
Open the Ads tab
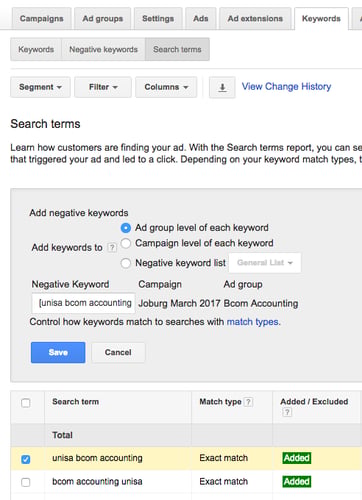click(x=201, y=19)
